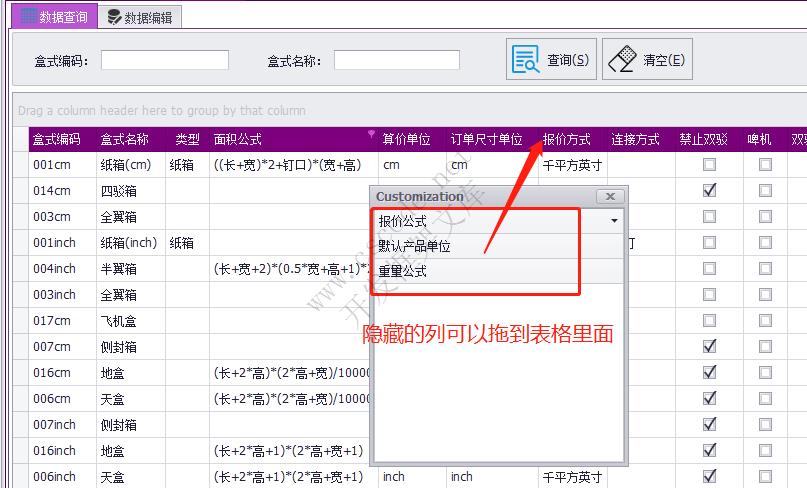Switch to the 数据编辑 tab
This screenshot has width=807, height=488.
(139, 18)
